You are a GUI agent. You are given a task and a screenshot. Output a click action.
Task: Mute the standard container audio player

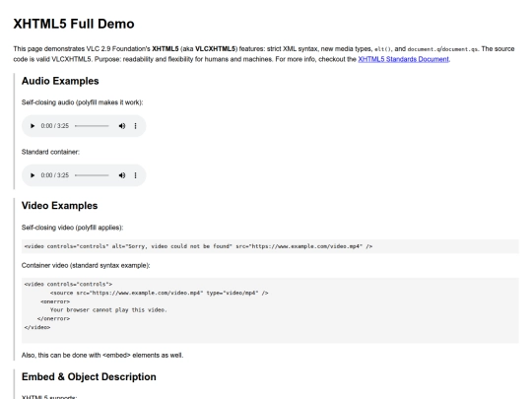pyautogui.click(x=122, y=175)
